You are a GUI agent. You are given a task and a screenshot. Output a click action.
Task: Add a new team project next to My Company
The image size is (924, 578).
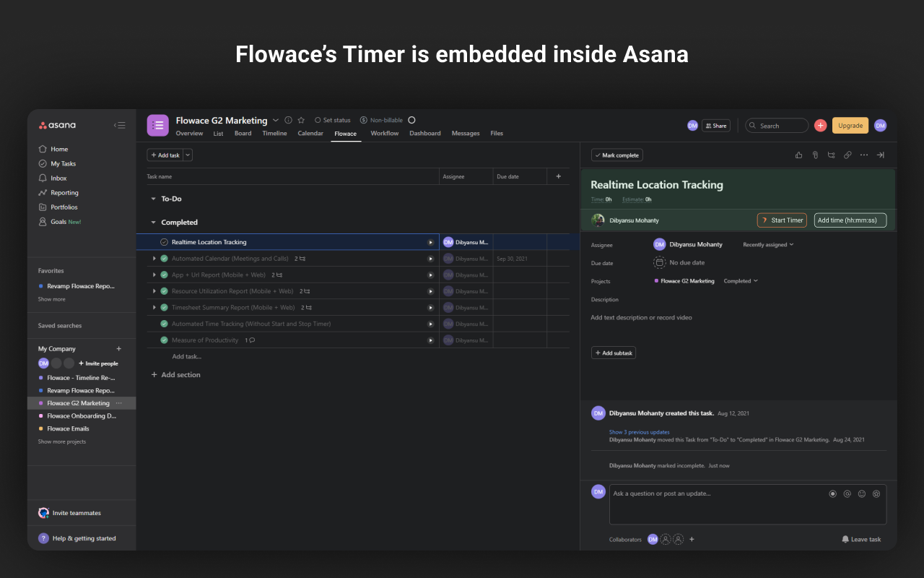click(119, 348)
